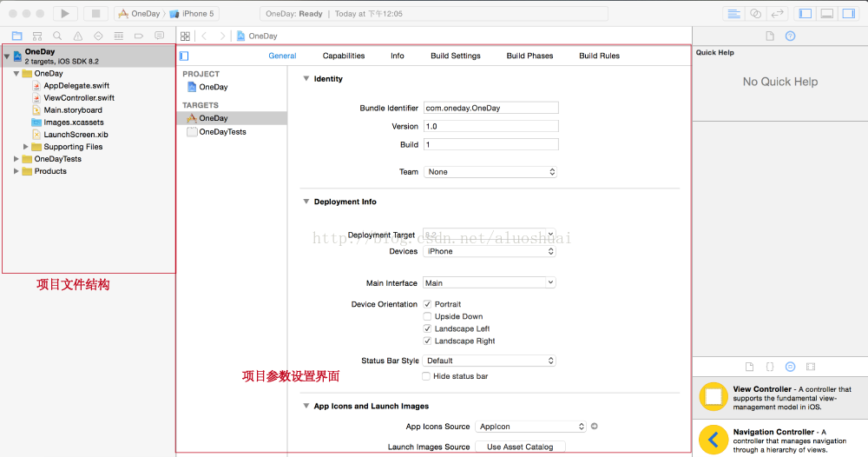The width and height of the screenshot is (868, 457).
Task: Expand the Products group
Action: (x=16, y=171)
